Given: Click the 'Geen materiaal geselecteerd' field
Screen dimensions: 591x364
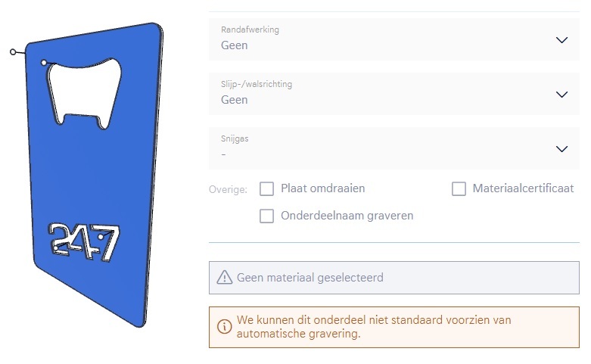Looking at the screenshot, I should tap(393, 278).
